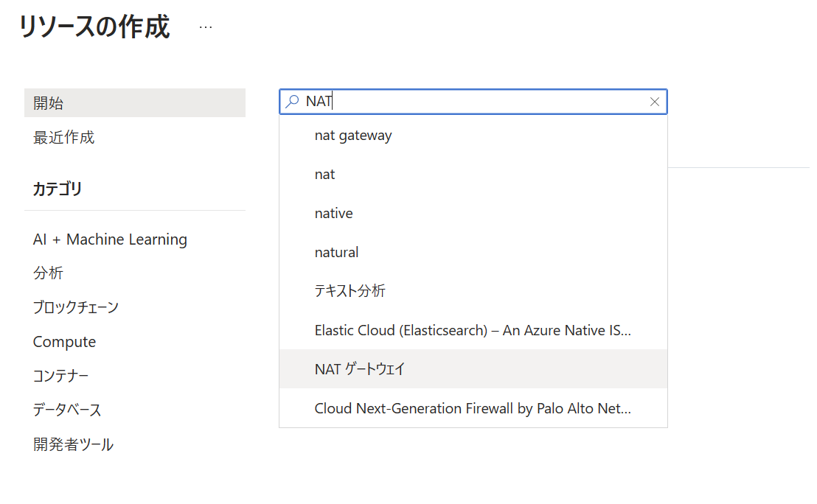The width and height of the screenshot is (817, 504).
Task: Open the データベース category
Action: pyautogui.click(x=67, y=410)
